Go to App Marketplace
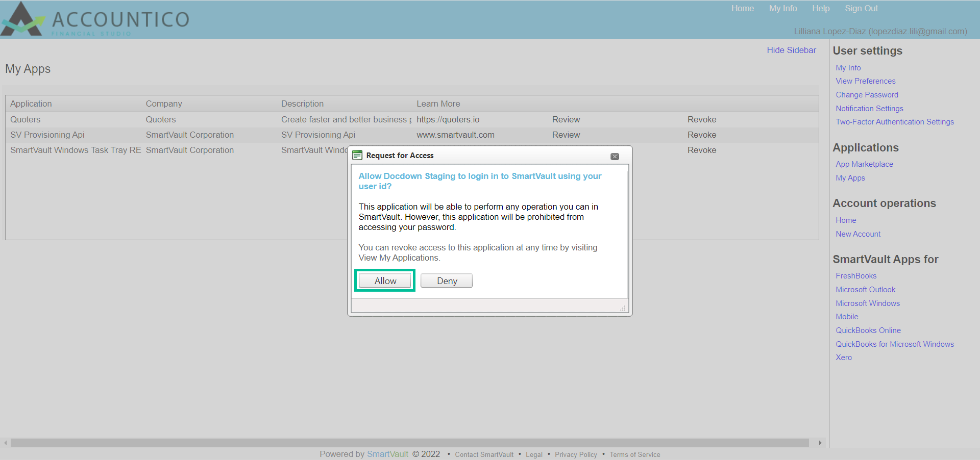Viewport: 980px width, 460px height. click(x=864, y=164)
